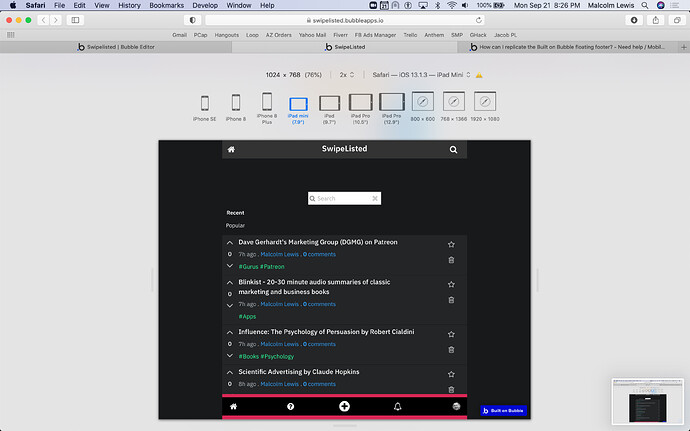
Task: Clear the search box with X icon
Action: coord(375,199)
